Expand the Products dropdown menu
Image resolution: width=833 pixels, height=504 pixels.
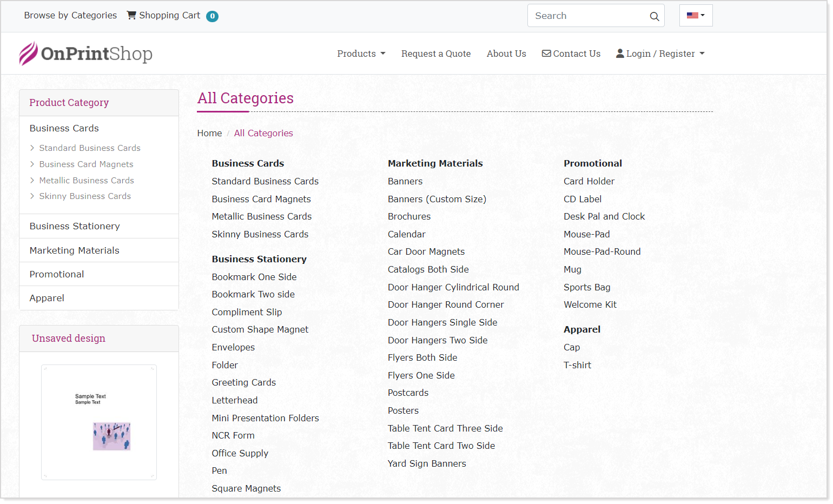tap(361, 54)
